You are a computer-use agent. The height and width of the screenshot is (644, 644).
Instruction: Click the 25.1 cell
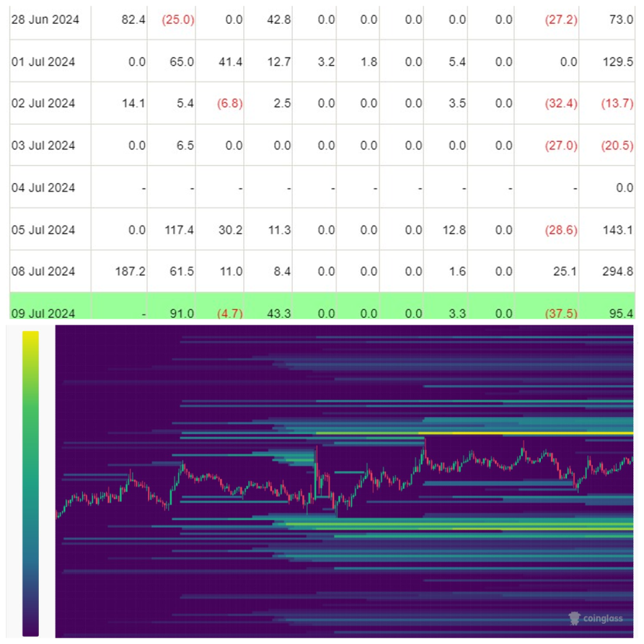pos(565,271)
